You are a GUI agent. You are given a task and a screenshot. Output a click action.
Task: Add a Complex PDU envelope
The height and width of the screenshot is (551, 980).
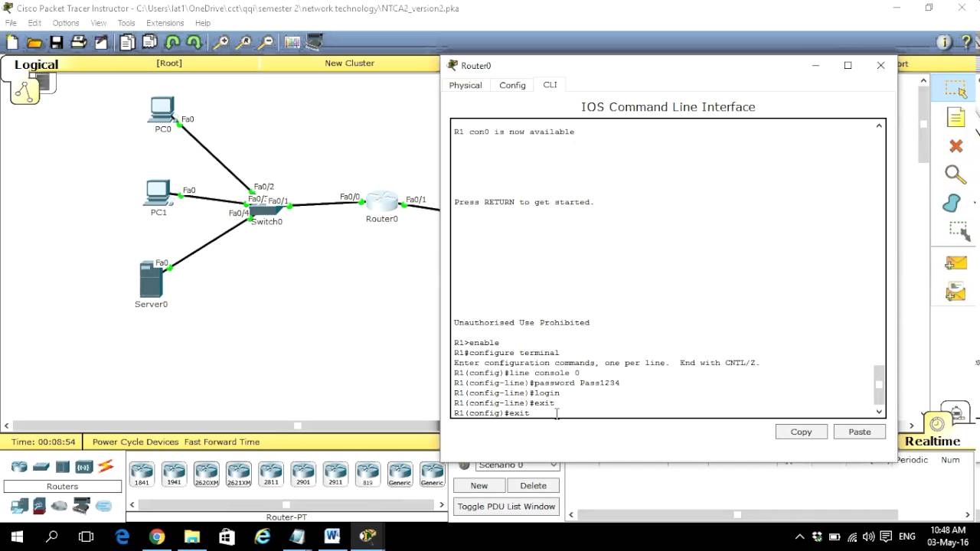(955, 292)
